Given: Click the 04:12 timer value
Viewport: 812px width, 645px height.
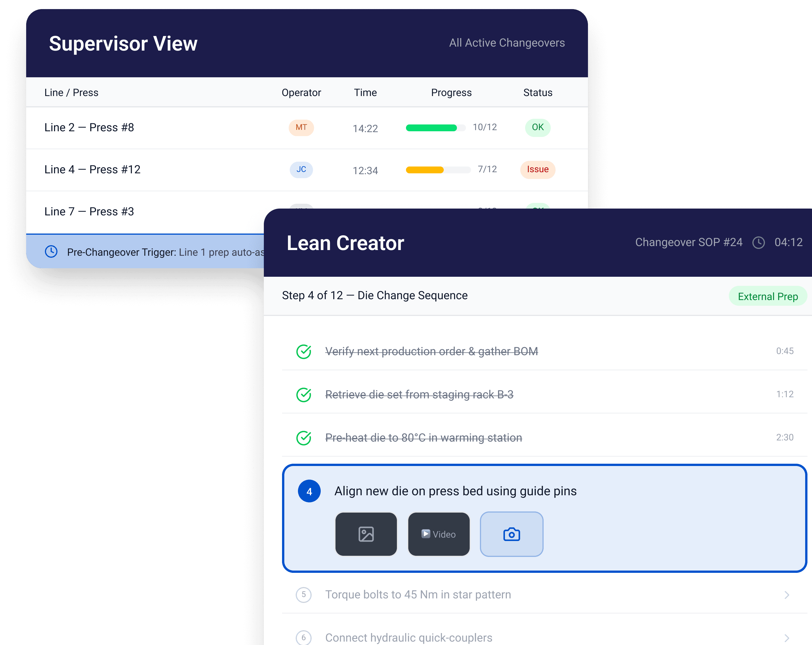Looking at the screenshot, I should coord(788,242).
